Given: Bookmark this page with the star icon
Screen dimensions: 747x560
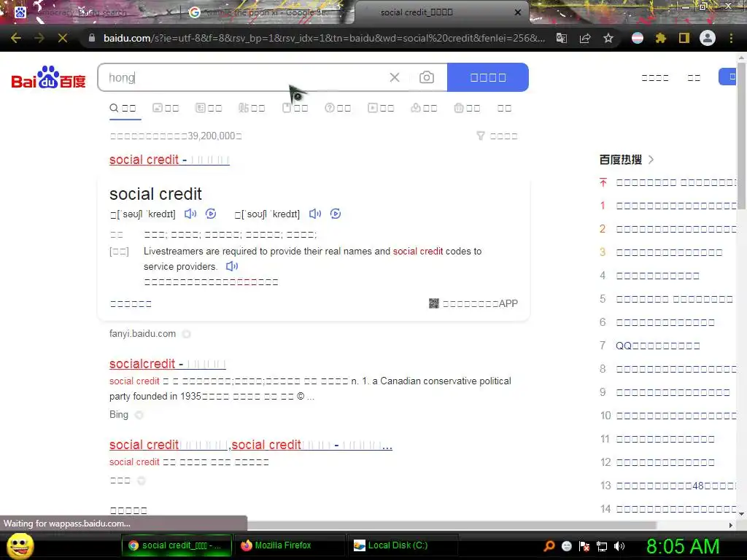Looking at the screenshot, I should coord(608,38).
